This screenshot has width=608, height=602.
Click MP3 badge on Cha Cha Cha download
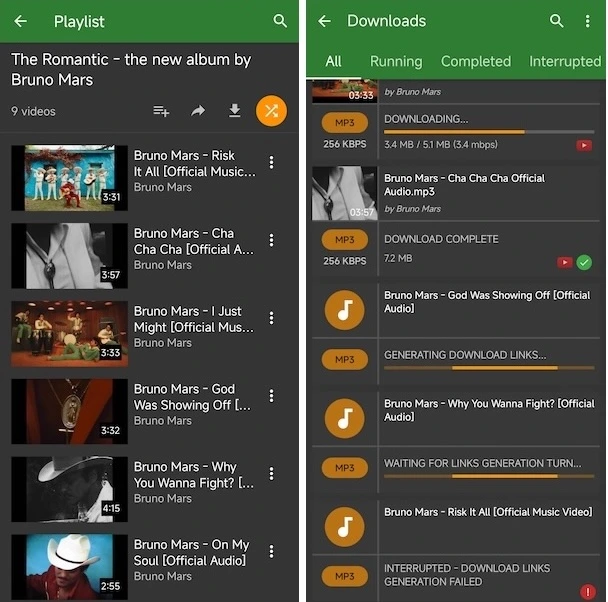[345, 240]
